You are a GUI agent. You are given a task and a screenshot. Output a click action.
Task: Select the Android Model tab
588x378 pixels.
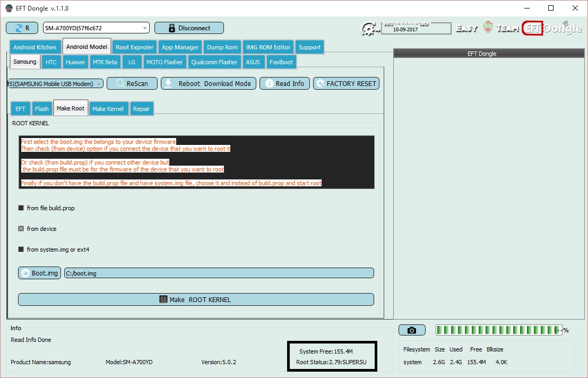click(87, 47)
